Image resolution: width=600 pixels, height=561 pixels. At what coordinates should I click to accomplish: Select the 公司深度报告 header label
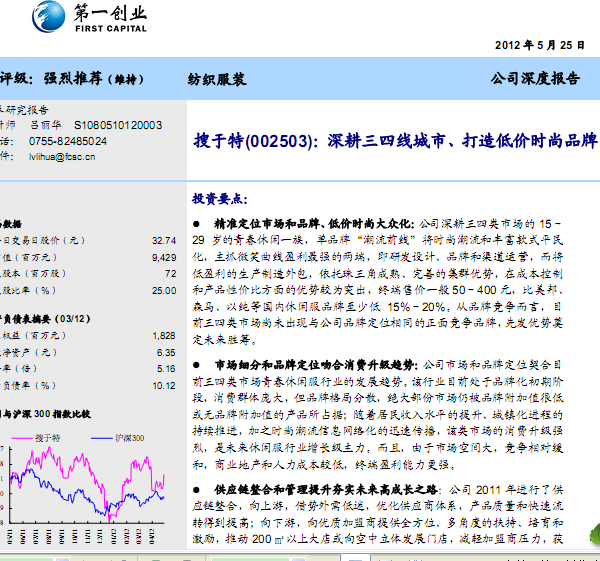[534, 78]
